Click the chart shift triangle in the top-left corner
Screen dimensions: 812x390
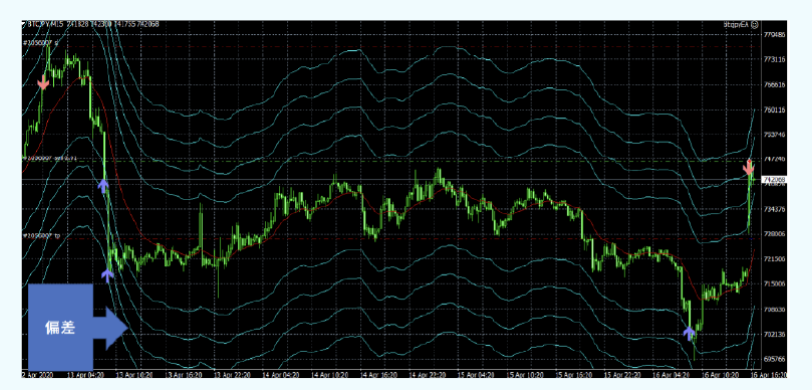(24, 24)
